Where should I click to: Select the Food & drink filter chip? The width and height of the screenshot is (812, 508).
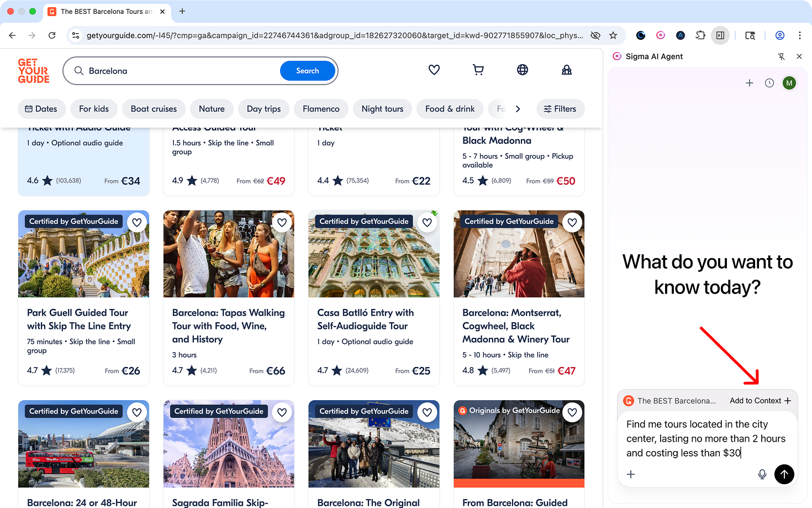[450, 109]
